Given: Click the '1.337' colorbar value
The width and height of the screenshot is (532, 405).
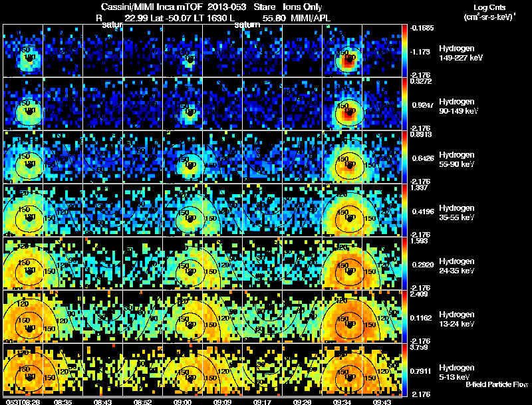Looking at the screenshot, I should pyautogui.click(x=419, y=188).
